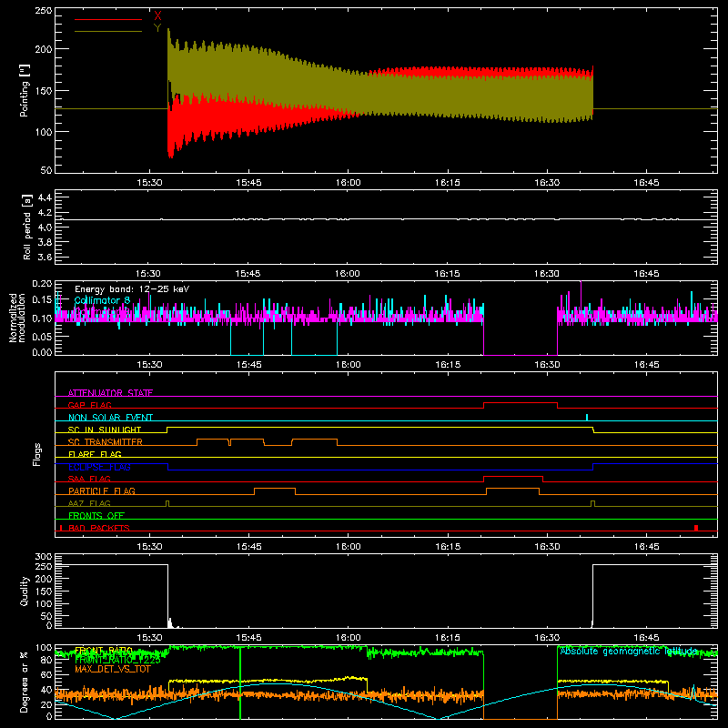728x728 pixels.
Task: Click the 4.4 tick on Roll period axis
Action: click(45, 197)
